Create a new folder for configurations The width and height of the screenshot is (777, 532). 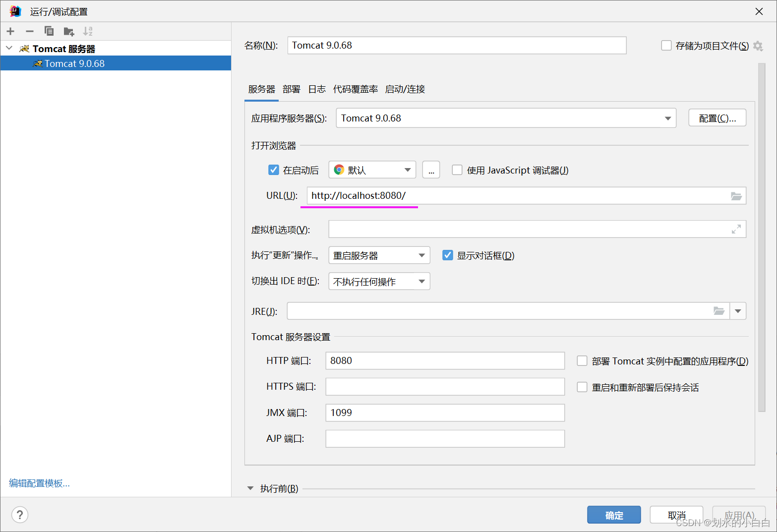(69, 32)
